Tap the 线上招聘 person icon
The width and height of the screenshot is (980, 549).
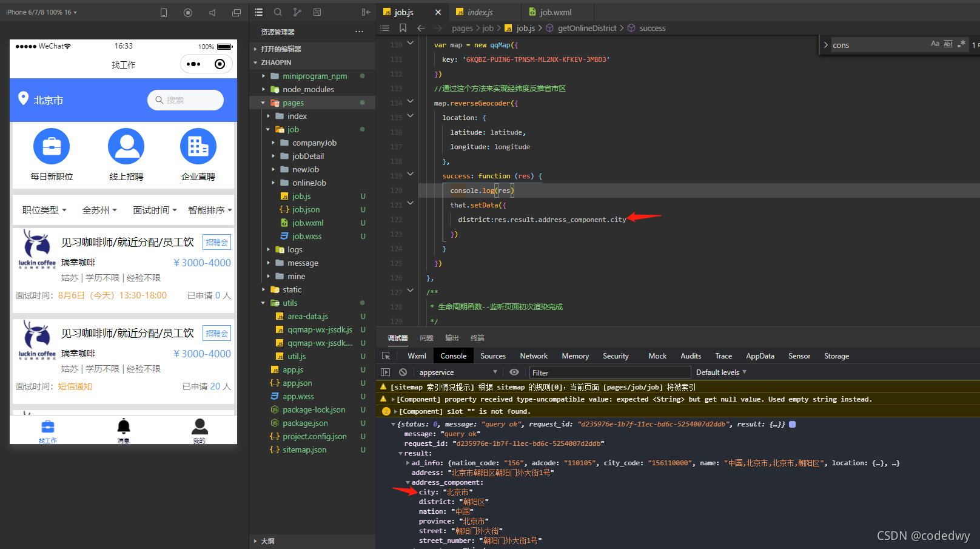tap(126, 146)
